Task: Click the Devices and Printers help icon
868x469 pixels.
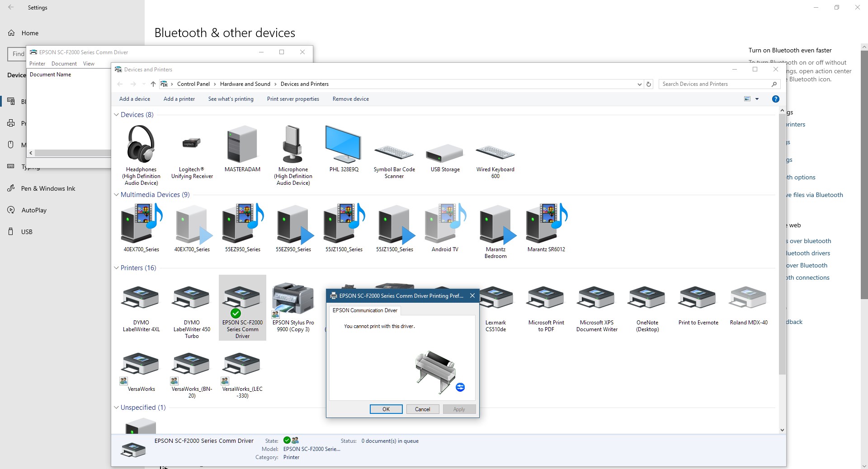Action: pos(775,99)
